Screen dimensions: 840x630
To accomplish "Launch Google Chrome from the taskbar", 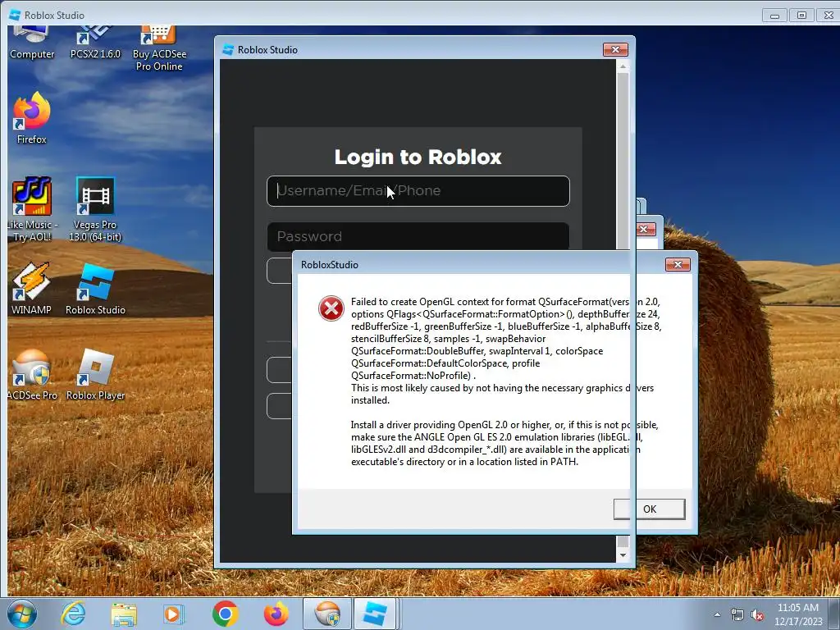I will coord(225,614).
